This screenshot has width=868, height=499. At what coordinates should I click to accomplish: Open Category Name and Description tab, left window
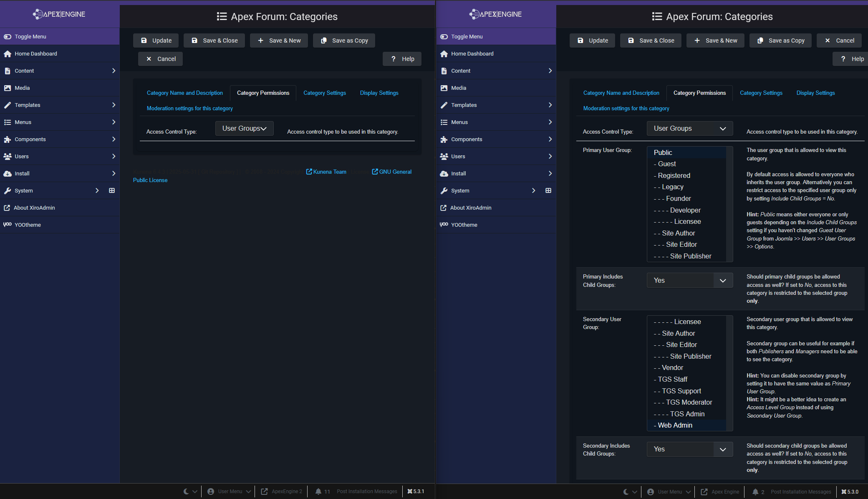click(x=185, y=93)
